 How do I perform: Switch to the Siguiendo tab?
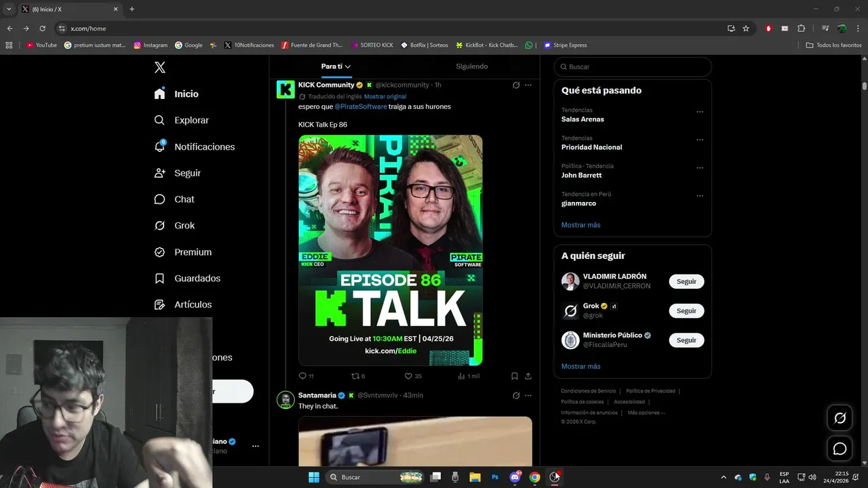[x=472, y=66]
